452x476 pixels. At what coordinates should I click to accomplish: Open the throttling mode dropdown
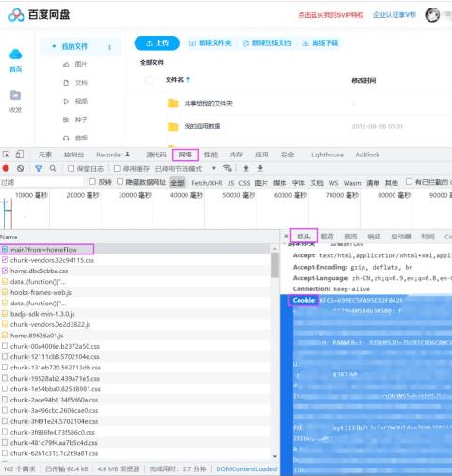tap(214, 168)
